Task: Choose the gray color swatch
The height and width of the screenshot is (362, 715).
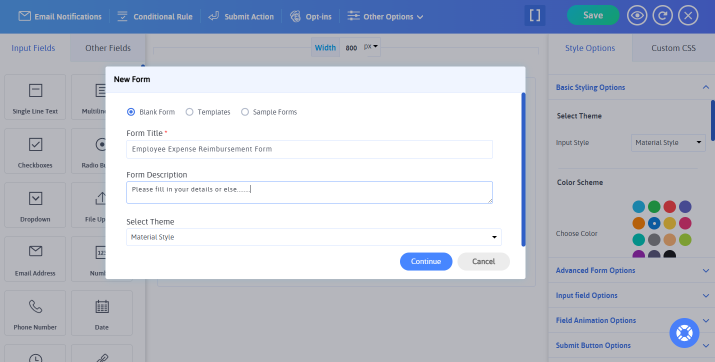Action: pos(654,239)
